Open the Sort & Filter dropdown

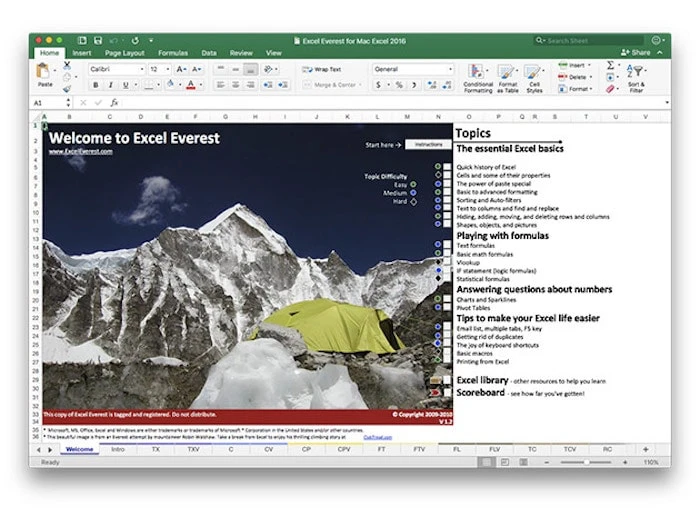click(636, 78)
